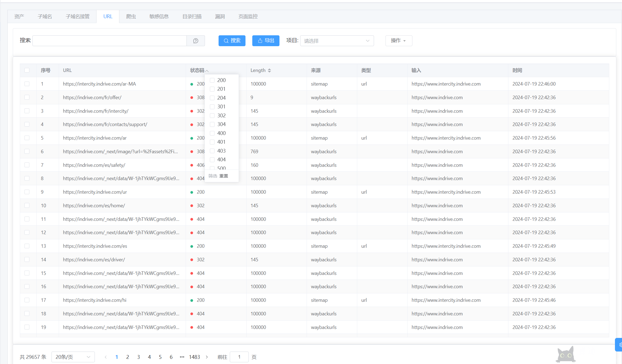The image size is (622, 364).
Task: Go to next page with right arrow
Action: point(207,357)
